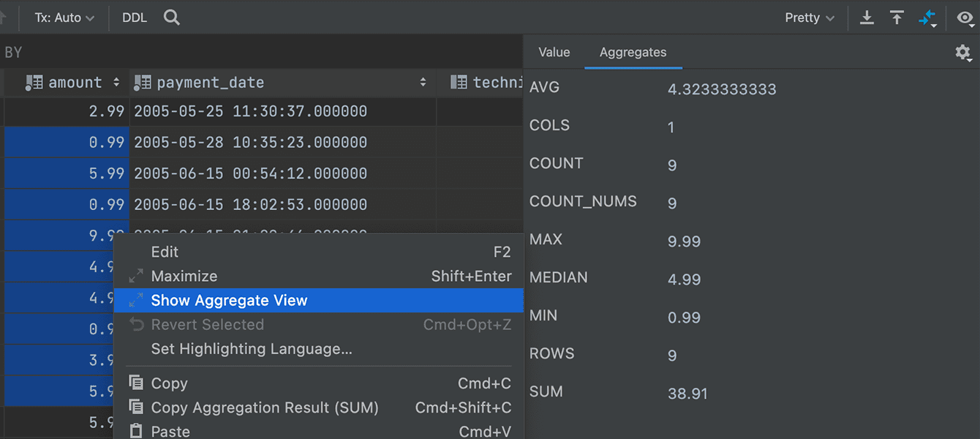Open the Pretty extractor format dropdown
Viewport: 980px width, 439px height.
coord(809,17)
